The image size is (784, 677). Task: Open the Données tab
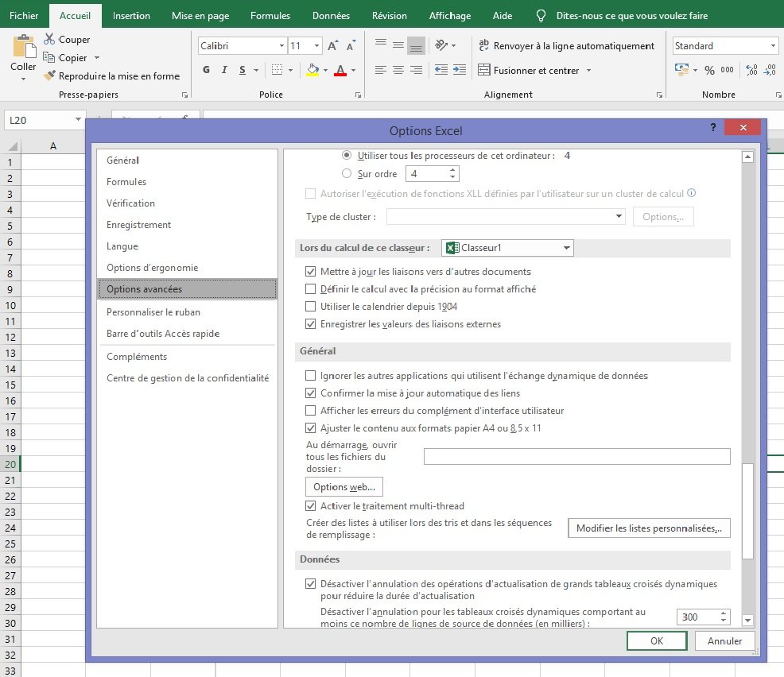point(331,15)
